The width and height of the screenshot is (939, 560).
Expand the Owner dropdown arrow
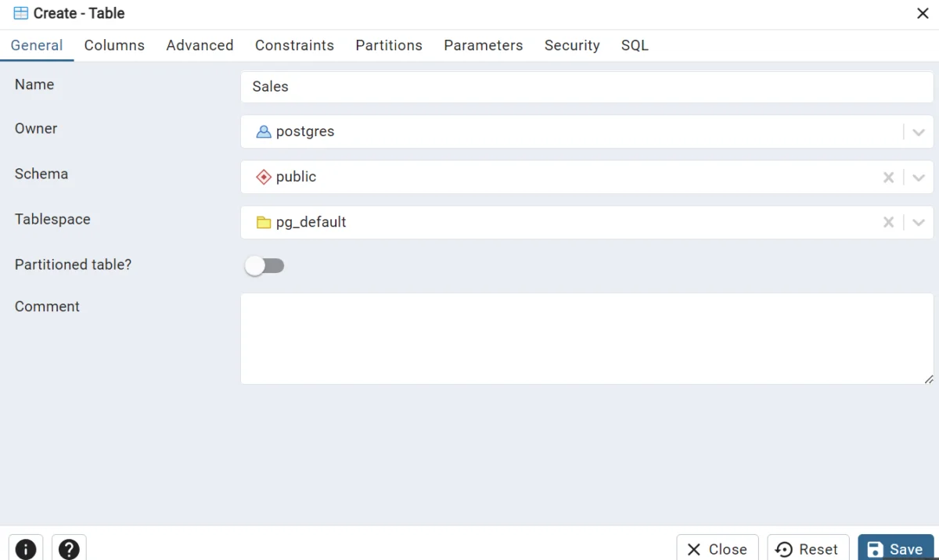(x=919, y=132)
